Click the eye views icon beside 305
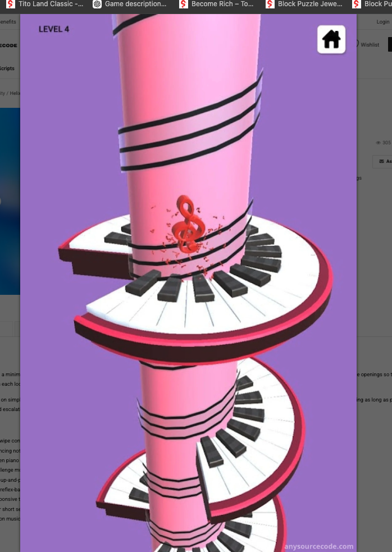The image size is (392, 552). pos(378,143)
